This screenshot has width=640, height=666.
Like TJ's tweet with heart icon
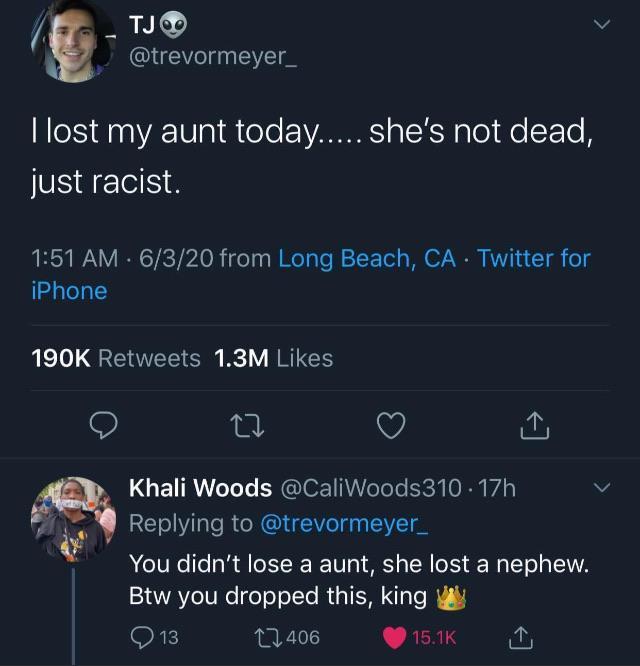[x=391, y=427]
